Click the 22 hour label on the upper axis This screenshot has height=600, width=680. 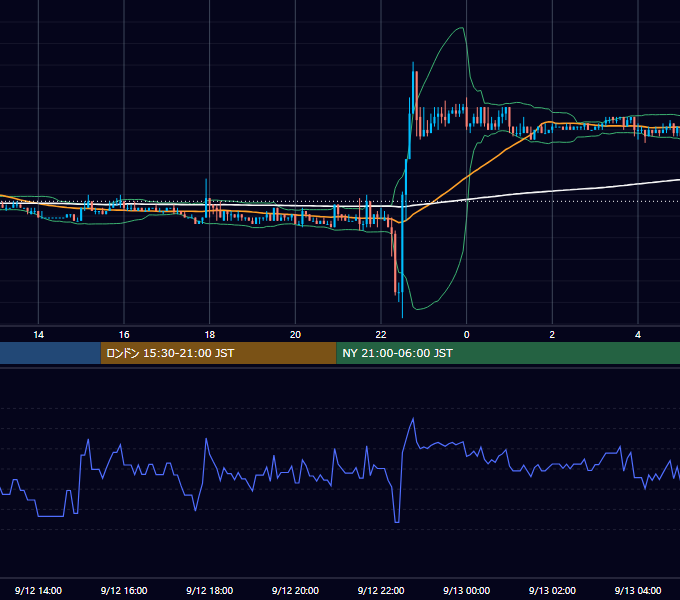tap(381, 334)
